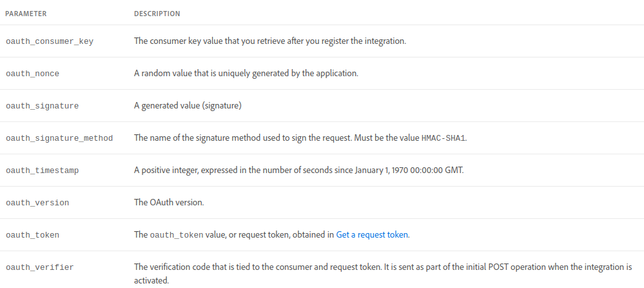Click the inline oauth_token code in description
This screenshot has height=288, width=644.
(x=177, y=235)
